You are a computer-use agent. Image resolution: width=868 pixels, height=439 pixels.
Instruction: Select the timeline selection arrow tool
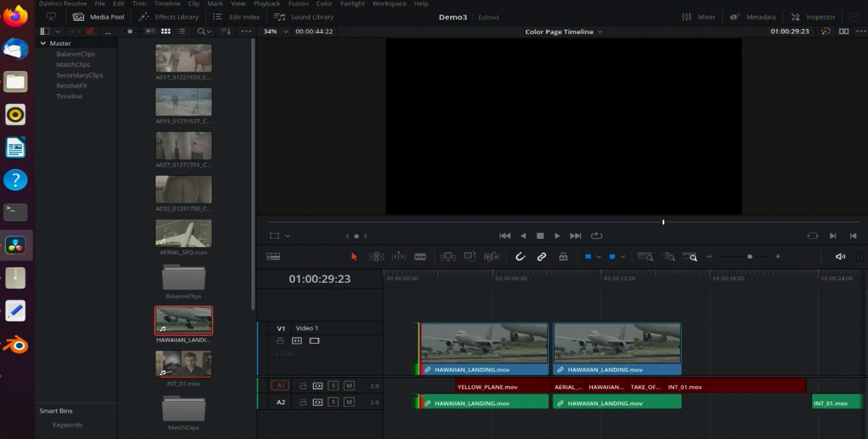pos(353,256)
